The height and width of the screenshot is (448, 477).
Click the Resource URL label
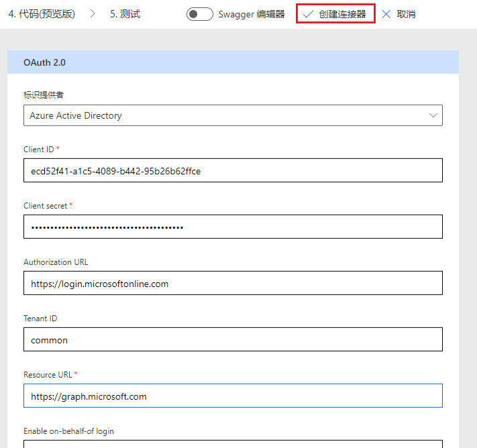48,375
